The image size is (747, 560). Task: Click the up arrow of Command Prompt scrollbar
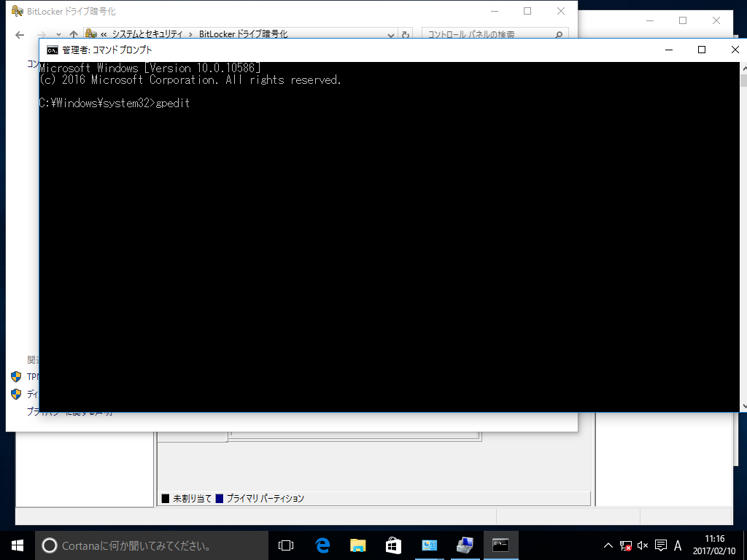[x=743, y=67]
